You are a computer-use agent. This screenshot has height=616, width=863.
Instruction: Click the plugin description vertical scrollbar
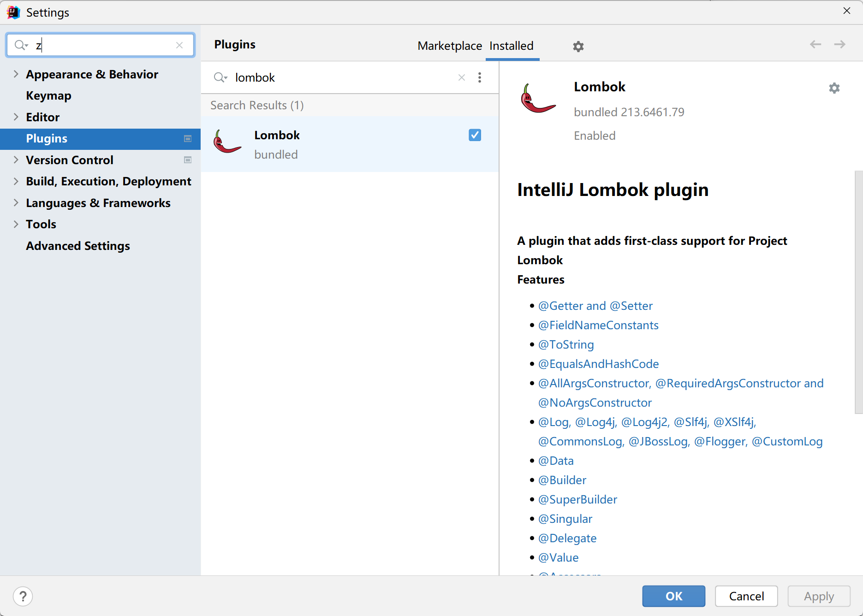[858, 292]
